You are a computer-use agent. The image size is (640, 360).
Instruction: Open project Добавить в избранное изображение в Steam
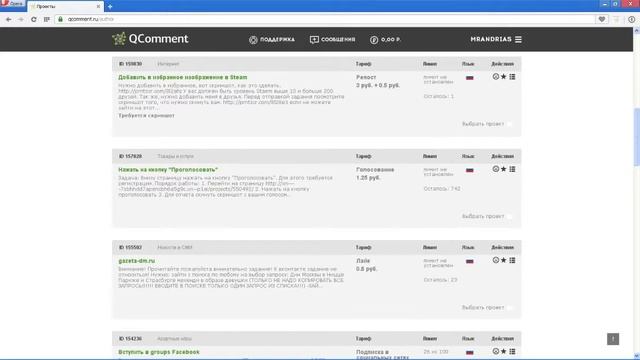(x=182, y=77)
